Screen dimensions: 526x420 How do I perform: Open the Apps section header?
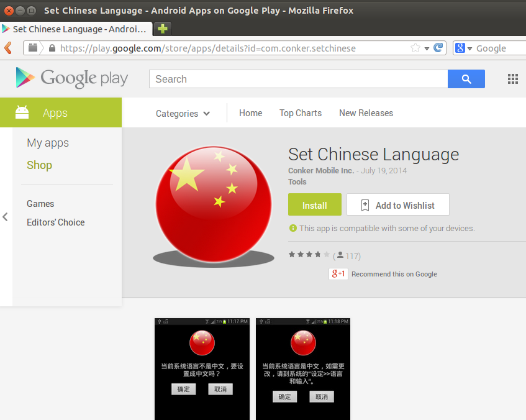click(x=61, y=112)
